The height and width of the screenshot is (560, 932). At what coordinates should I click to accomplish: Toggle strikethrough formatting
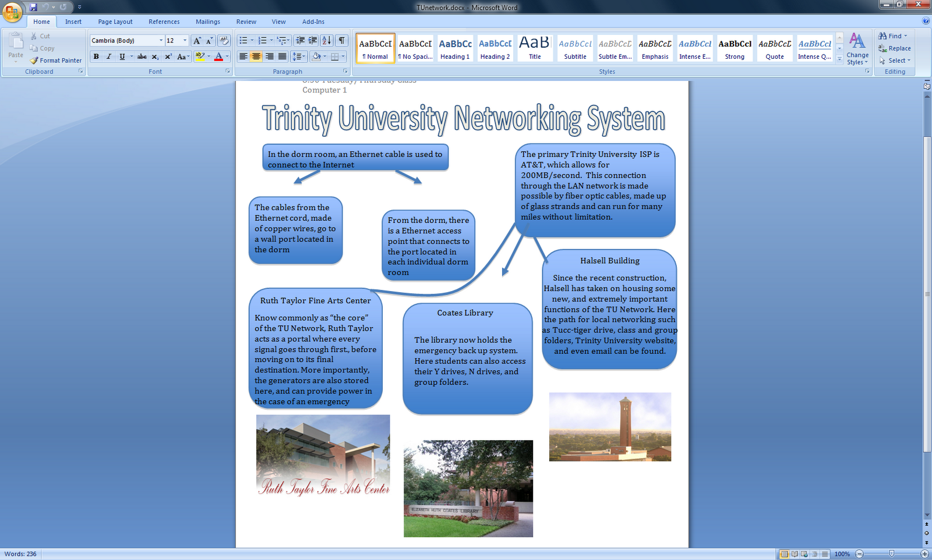pyautogui.click(x=142, y=56)
